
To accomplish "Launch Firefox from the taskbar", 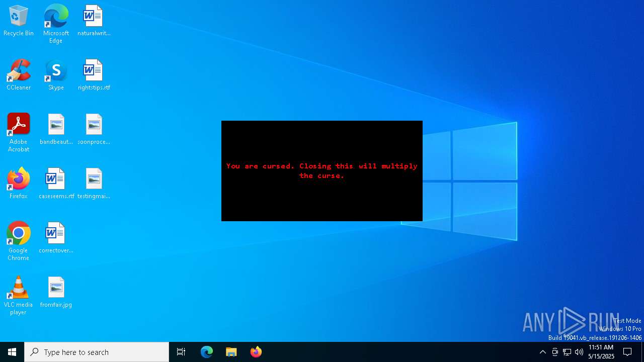I will point(256,352).
